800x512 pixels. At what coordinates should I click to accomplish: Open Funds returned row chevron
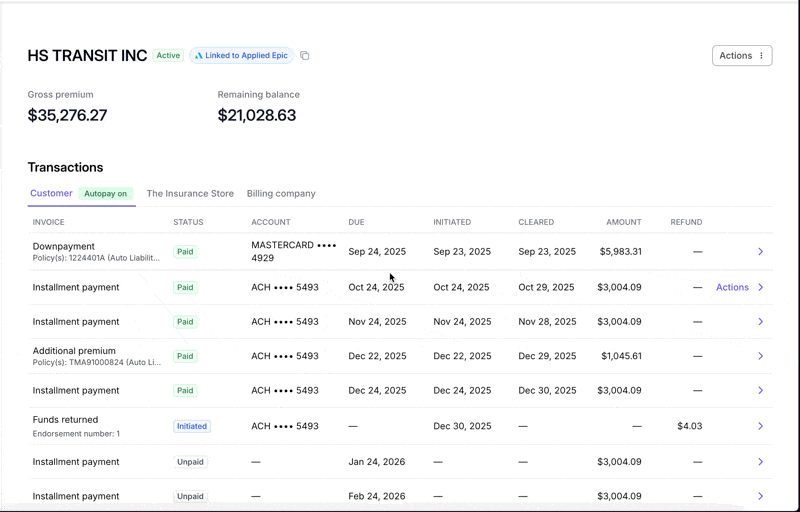coord(760,426)
